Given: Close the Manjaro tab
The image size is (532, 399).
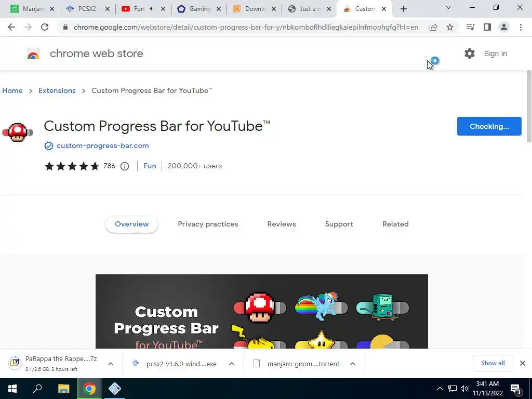Looking at the screenshot, I should pyautogui.click(x=52, y=9).
